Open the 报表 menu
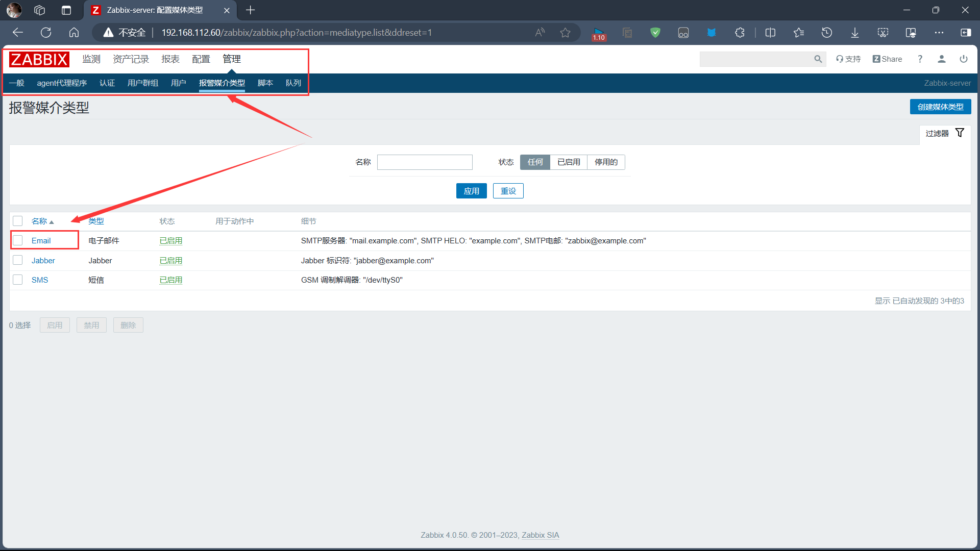 tap(170, 59)
